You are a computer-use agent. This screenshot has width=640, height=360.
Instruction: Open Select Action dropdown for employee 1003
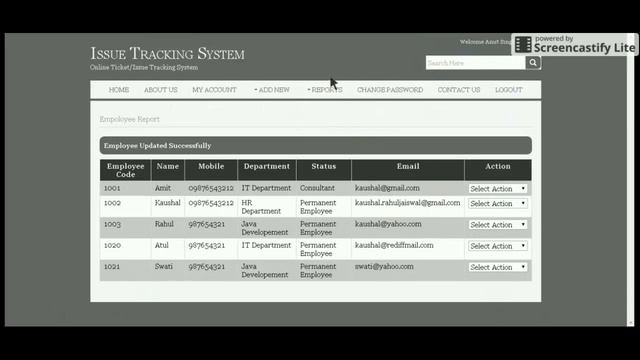[498, 224]
